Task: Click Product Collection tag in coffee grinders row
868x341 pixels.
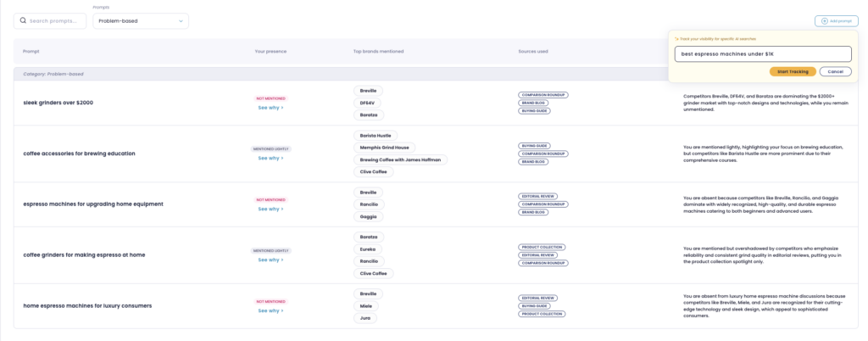Action: click(542, 247)
